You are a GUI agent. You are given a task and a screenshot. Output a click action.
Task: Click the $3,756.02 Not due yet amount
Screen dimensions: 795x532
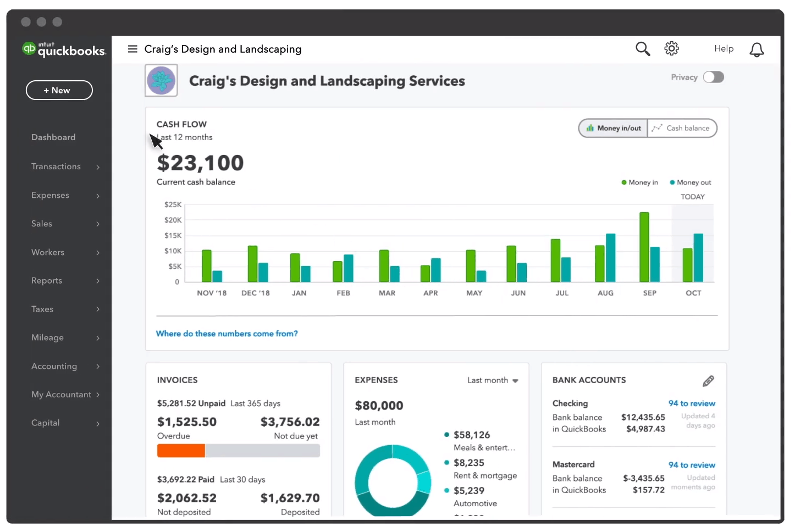[290, 422]
